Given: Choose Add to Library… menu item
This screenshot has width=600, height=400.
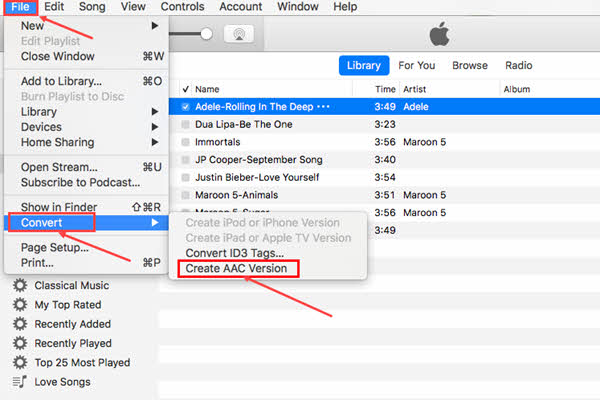Looking at the screenshot, I should (x=86, y=81).
